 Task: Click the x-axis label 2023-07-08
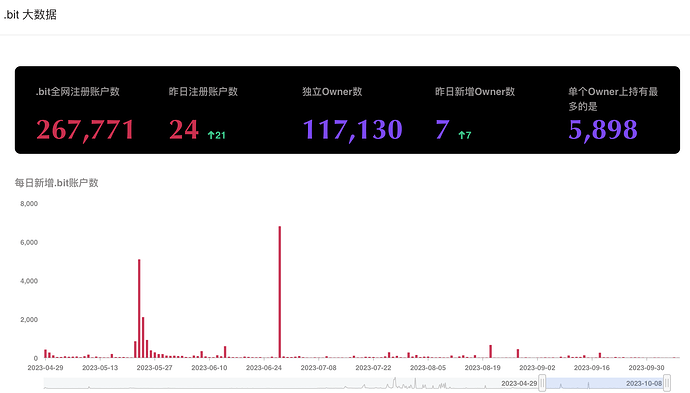point(318,367)
